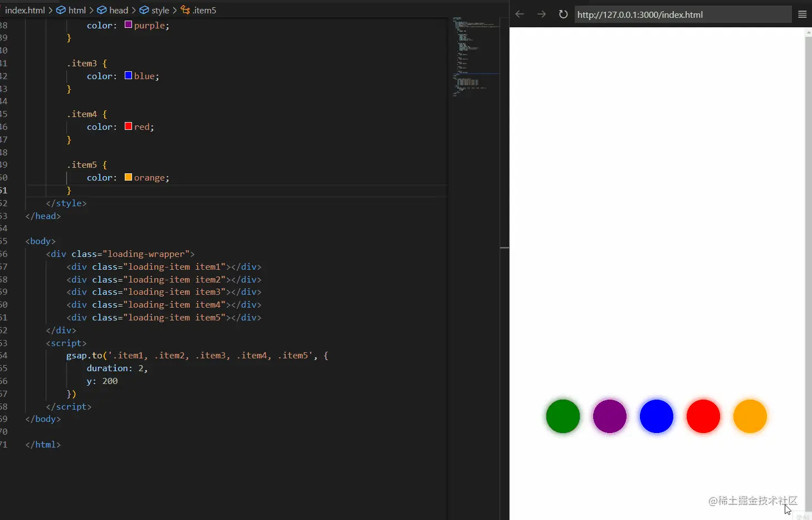Click the 'loading-item item5' div line

click(x=164, y=318)
